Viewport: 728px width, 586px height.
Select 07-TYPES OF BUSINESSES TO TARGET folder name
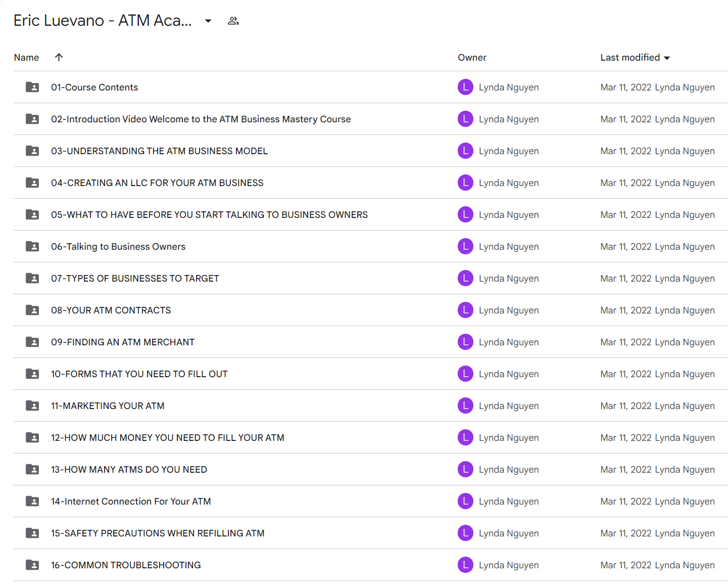point(135,279)
